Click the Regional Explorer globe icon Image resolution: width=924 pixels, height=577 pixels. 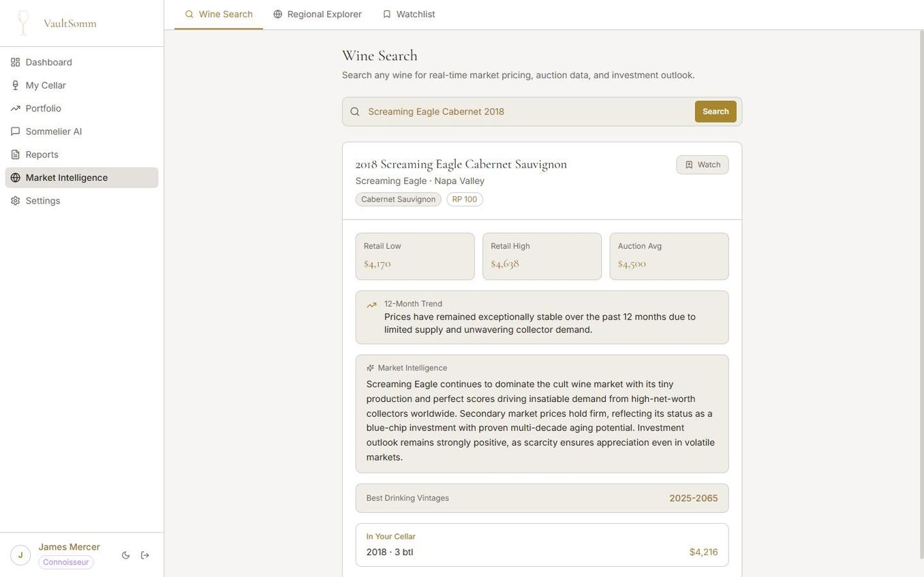tap(278, 14)
